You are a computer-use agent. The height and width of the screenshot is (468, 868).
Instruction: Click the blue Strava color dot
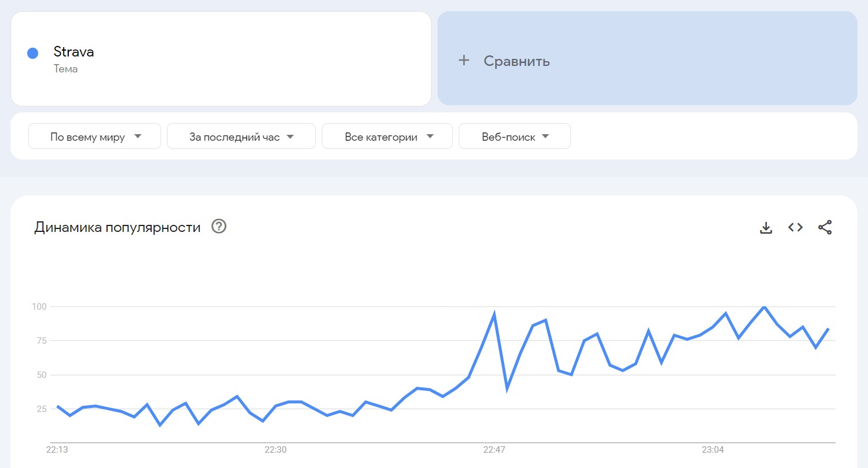tap(33, 53)
